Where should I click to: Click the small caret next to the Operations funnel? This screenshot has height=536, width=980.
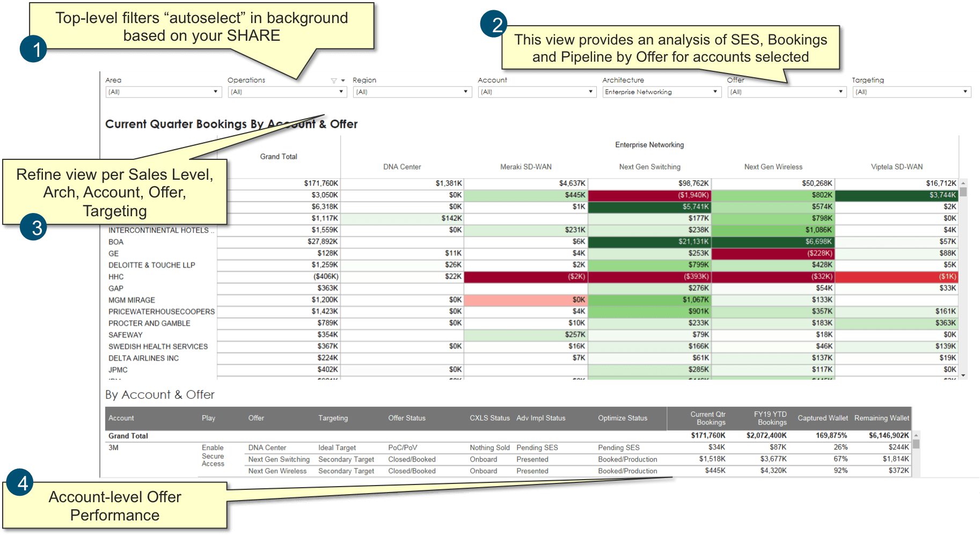[x=343, y=80]
